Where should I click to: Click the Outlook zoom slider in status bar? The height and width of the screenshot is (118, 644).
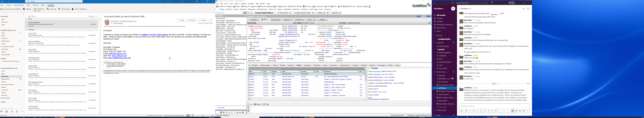(x=203, y=116)
